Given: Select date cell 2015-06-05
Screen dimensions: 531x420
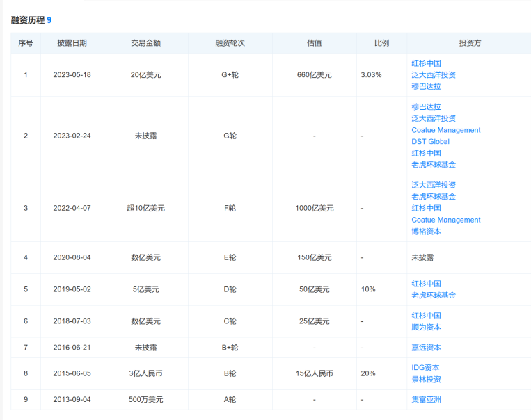Looking at the screenshot, I should click(x=72, y=373).
